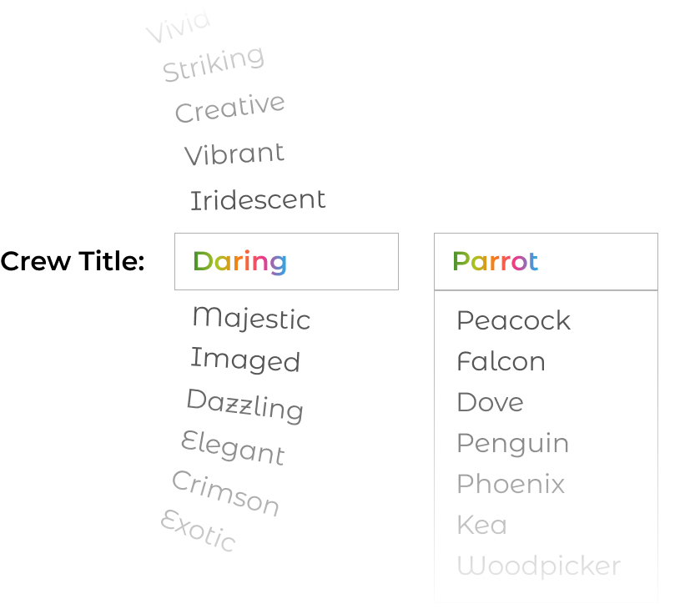
Task: Select the Elegant adjective
Action: pos(233,448)
